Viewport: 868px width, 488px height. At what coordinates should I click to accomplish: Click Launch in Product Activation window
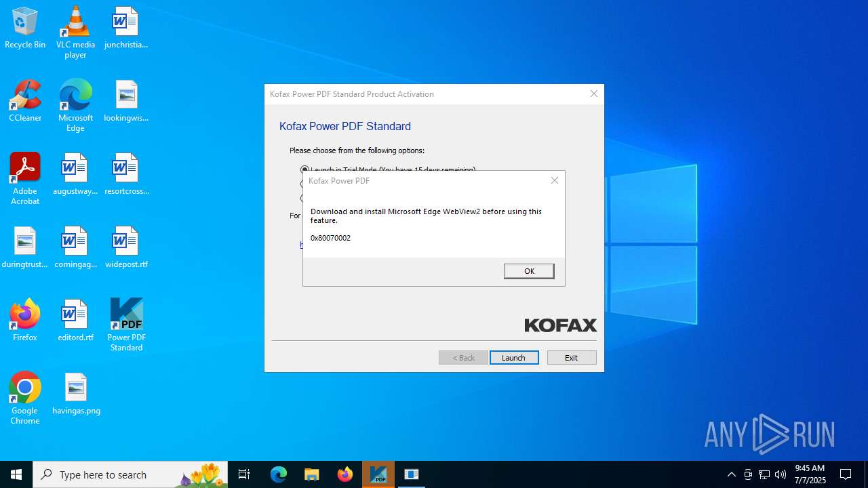(514, 357)
